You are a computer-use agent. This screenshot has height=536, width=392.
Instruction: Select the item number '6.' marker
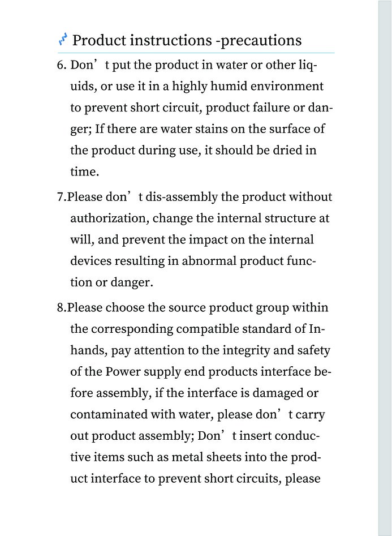click(62, 65)
